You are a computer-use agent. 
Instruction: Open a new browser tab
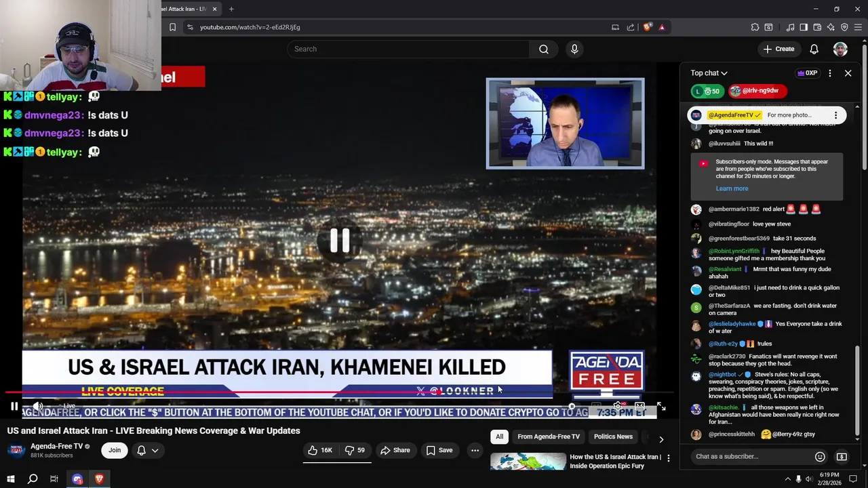click(x=231, y=9)
